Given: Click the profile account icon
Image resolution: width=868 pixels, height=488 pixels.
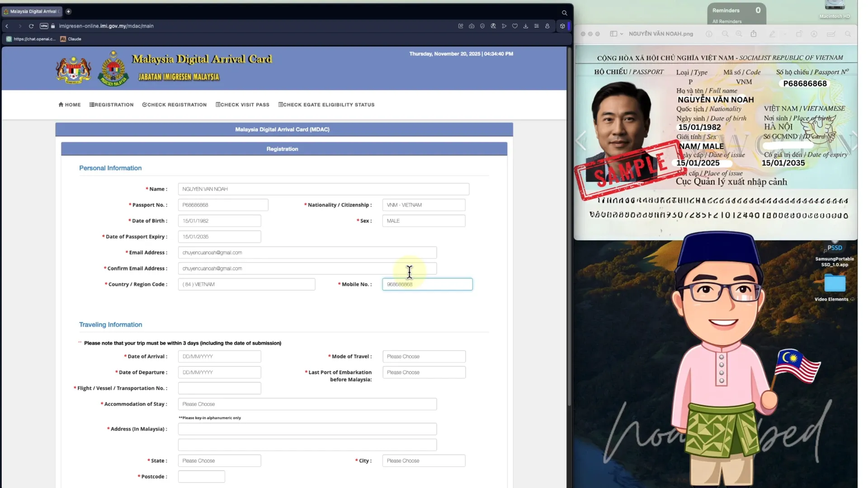Looking at the screenshot, I should point(547,26).
